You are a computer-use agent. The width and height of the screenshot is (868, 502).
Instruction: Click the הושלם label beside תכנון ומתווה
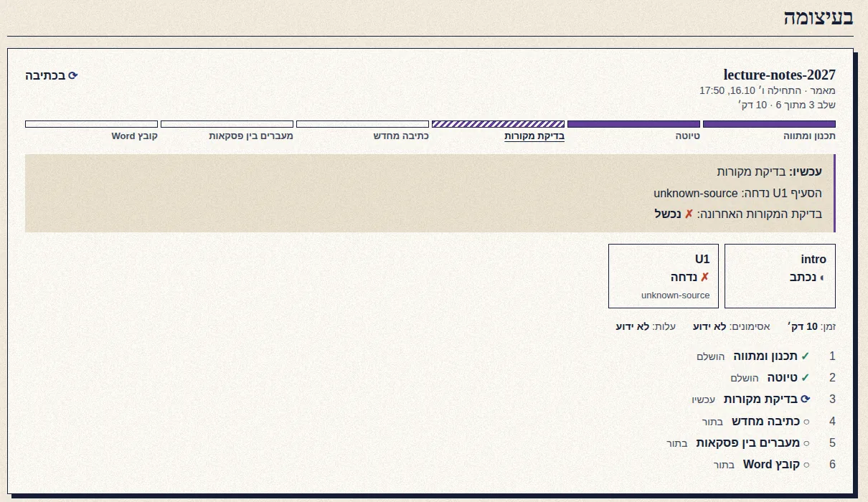click(709, 356)
